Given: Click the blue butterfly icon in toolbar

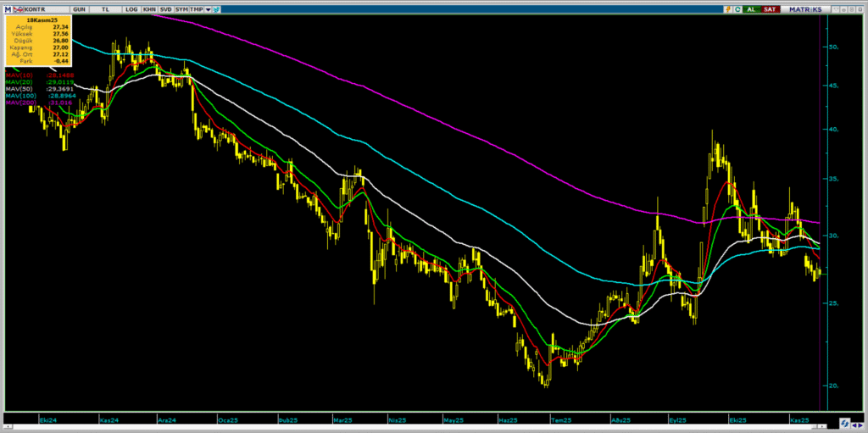Looking at the screenshot, I should point(219,8).
